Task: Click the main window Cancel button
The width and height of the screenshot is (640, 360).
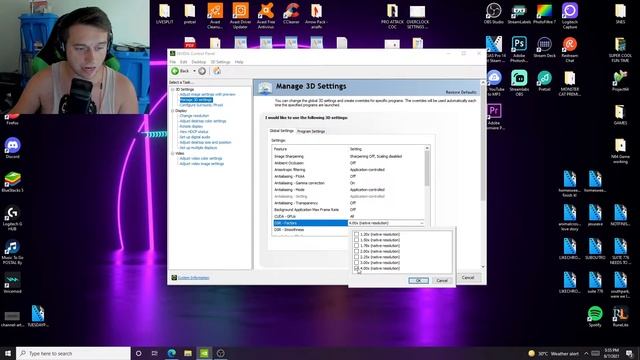Action: [468, 278]
